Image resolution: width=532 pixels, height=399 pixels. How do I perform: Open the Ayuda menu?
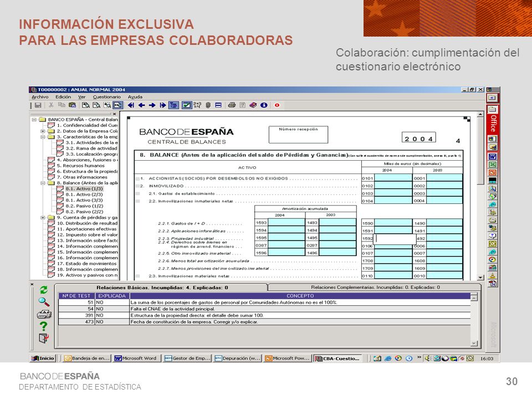135,97
